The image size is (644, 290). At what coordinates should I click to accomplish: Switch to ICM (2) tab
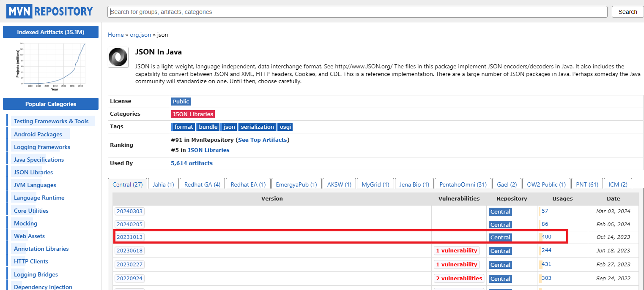point(618,184)
